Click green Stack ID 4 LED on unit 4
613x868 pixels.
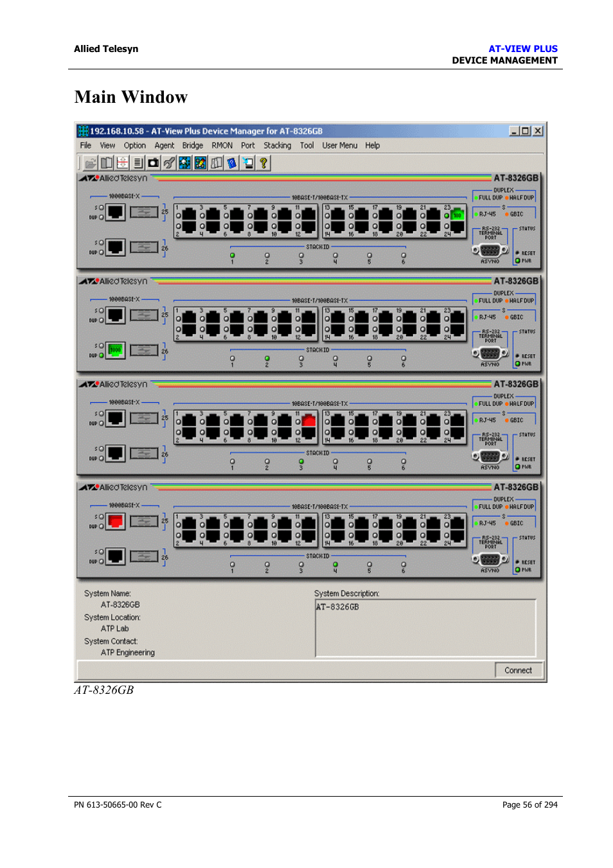(335, 565)
